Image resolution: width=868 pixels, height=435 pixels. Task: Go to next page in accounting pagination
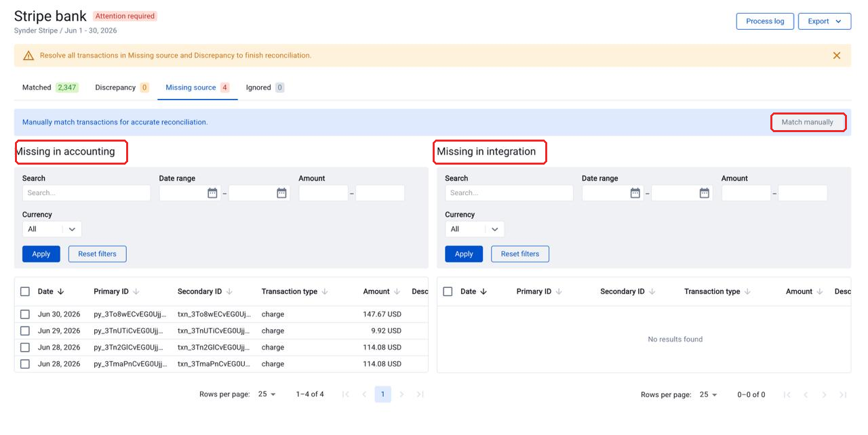[401, 394]
